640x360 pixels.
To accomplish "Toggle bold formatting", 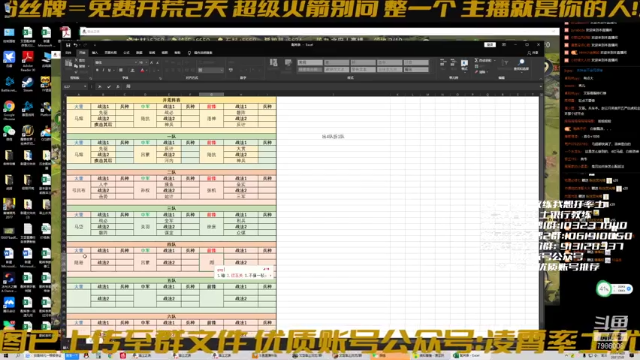I will click(97, 70).
